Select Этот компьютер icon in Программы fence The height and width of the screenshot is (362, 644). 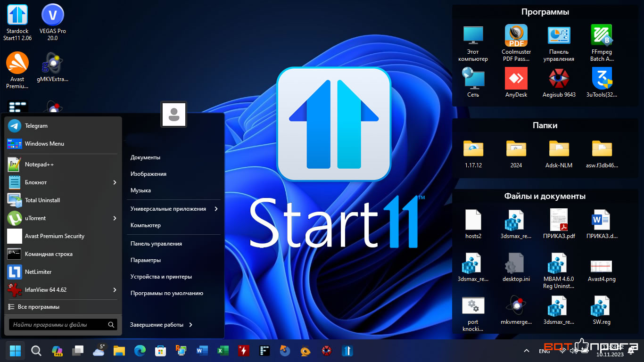473,43
